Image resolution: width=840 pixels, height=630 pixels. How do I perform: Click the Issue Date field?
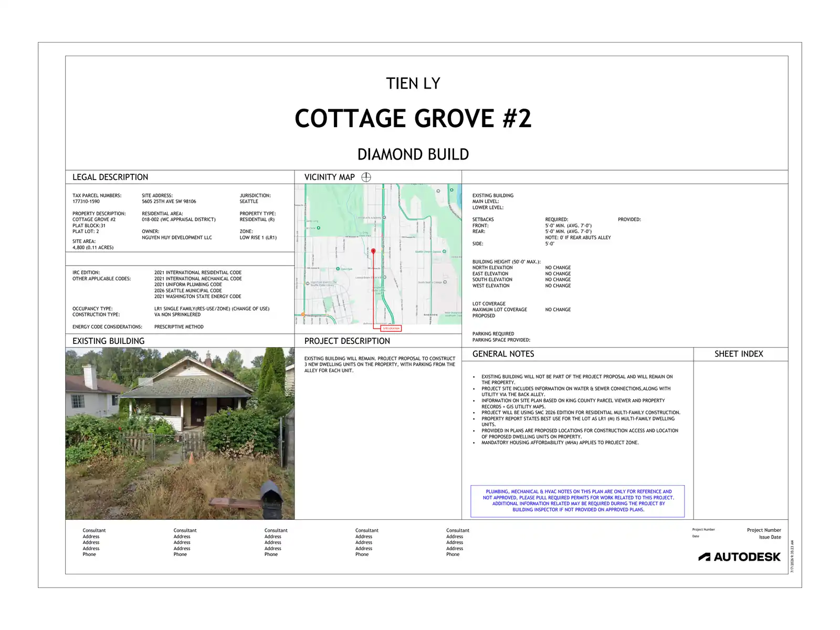tap(770, 537)
